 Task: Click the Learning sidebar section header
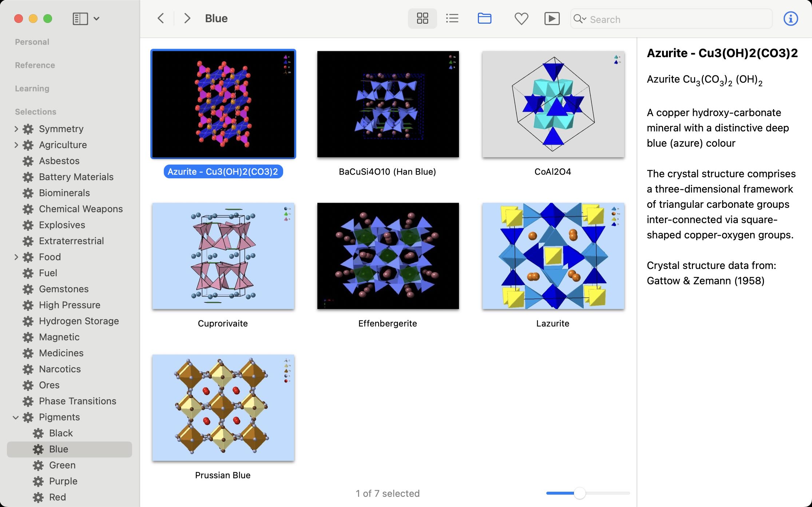click(x=32, y=88)
